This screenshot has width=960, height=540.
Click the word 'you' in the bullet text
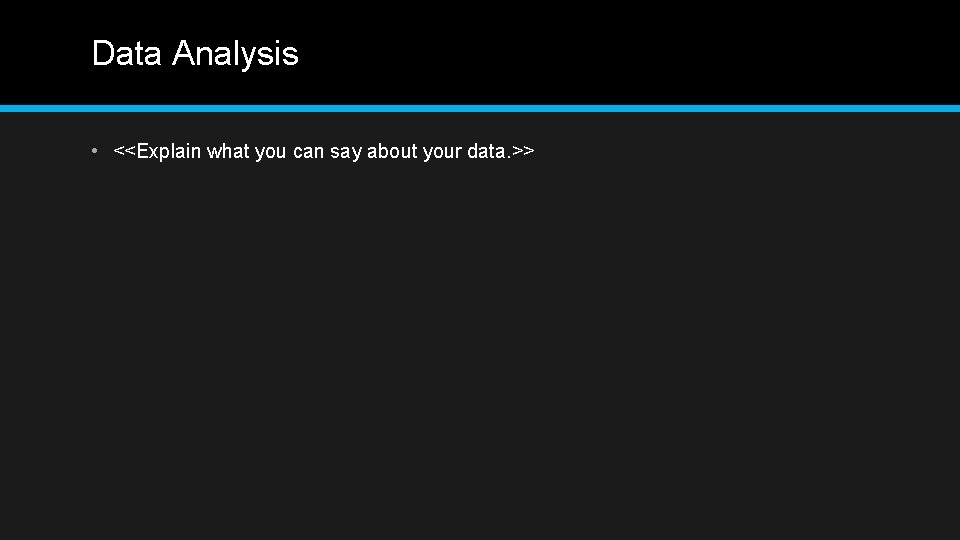pyautogui.click(x=271, y=152)
